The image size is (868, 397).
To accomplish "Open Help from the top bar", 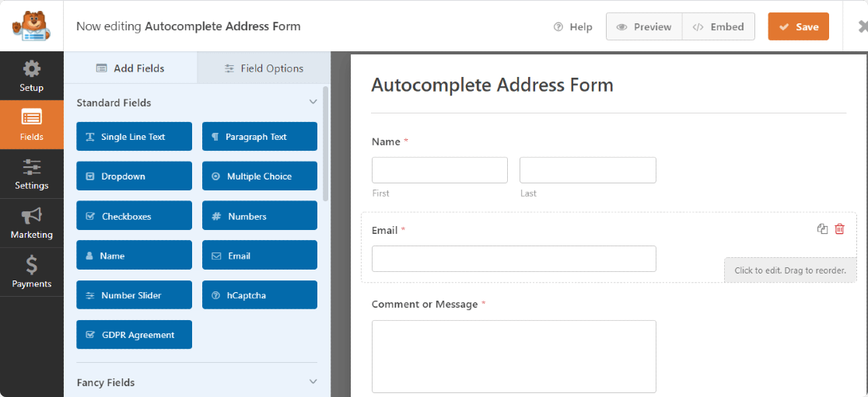I will [573, 27].
